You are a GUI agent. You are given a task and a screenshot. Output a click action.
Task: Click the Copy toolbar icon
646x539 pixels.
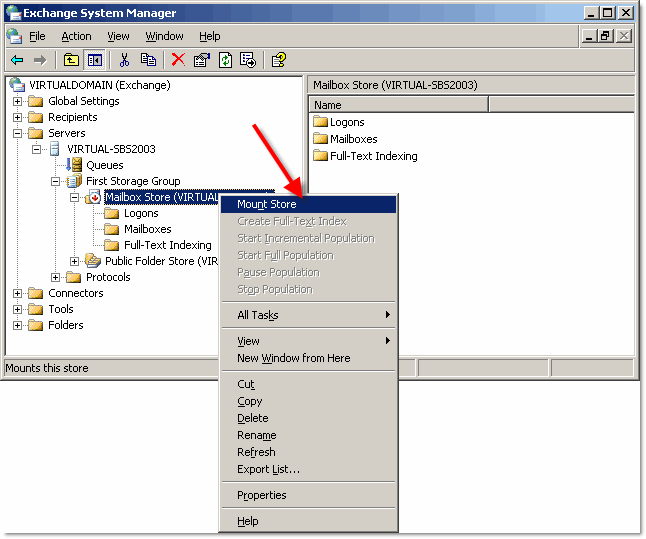[x=148, y=60]
